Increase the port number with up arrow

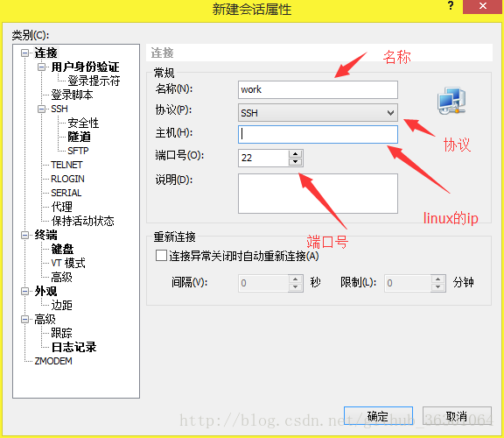[295, 153]
